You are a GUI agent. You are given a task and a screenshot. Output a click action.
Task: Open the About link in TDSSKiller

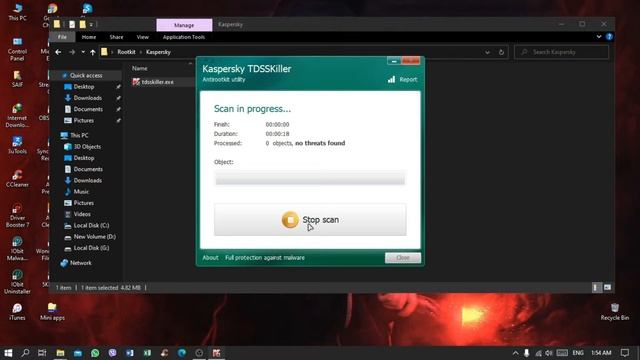[210, 258]
